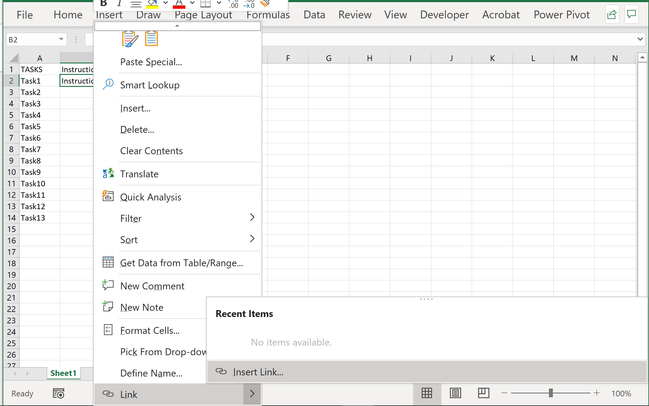Open the Data tab

coord(314,15)
